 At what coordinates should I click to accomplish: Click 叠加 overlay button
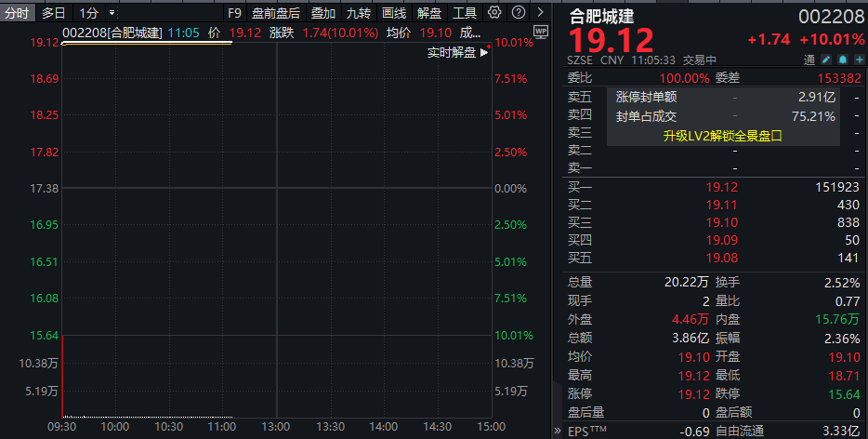[x=323, y=13]
